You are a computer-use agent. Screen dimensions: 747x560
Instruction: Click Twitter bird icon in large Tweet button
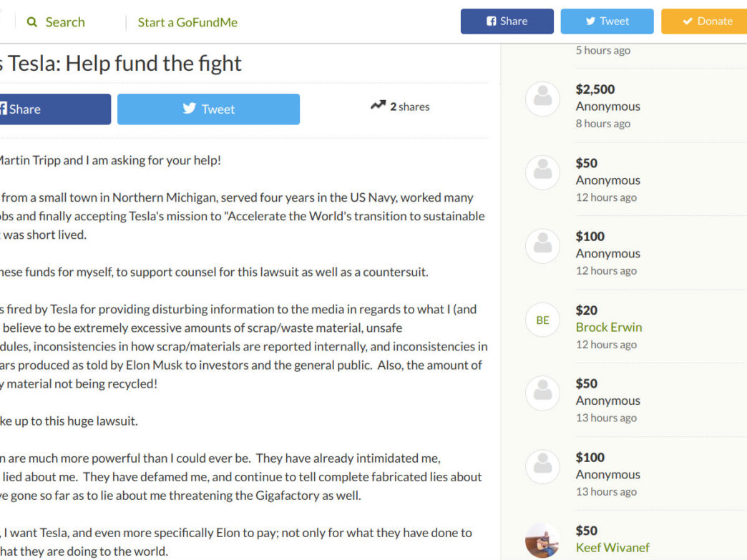189,108
